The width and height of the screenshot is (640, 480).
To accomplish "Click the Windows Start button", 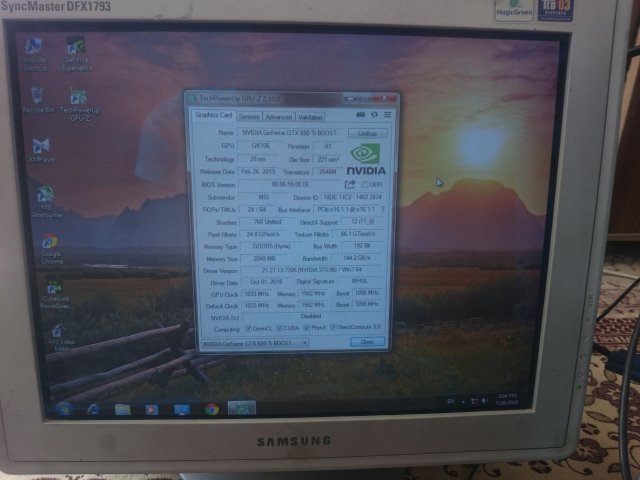I will pyautogui.click(x=63, y=409).
